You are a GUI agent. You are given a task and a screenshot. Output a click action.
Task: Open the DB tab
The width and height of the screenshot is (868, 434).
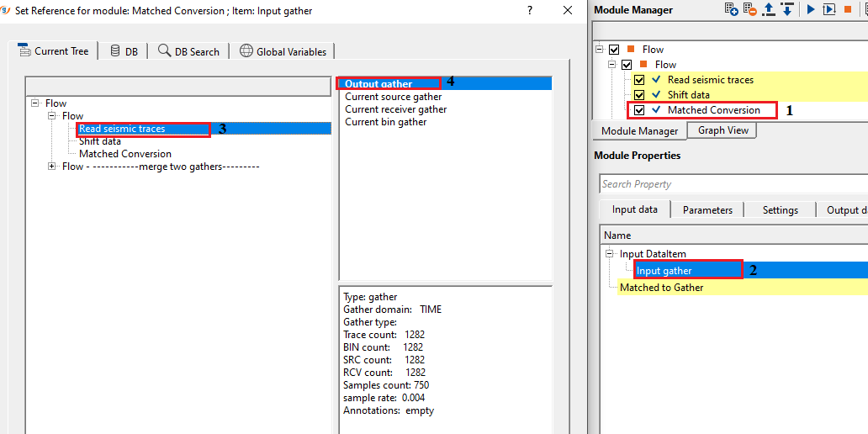tap(124, 51)
